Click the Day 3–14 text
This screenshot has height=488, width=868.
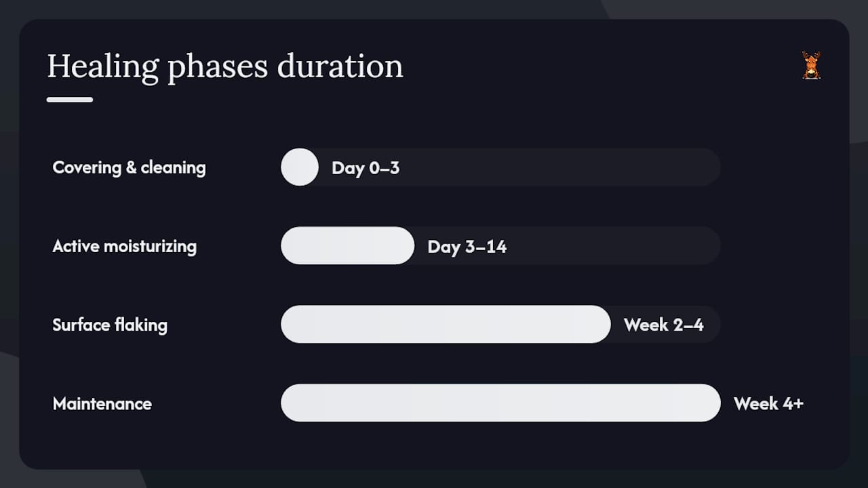[x=467, y=247]
